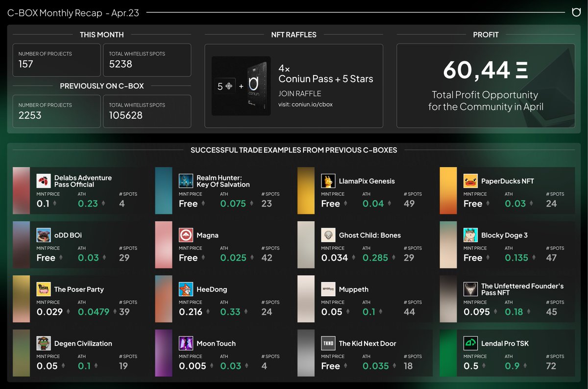Viewport: 588px width, 389px height.
Task: Click the Magna red logo icon
Action: tap(186, 235)
